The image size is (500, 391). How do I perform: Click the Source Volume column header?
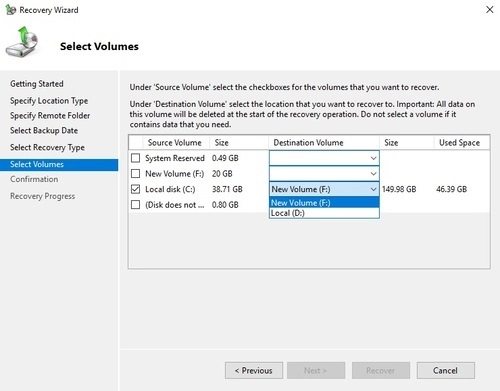point(175,143)
